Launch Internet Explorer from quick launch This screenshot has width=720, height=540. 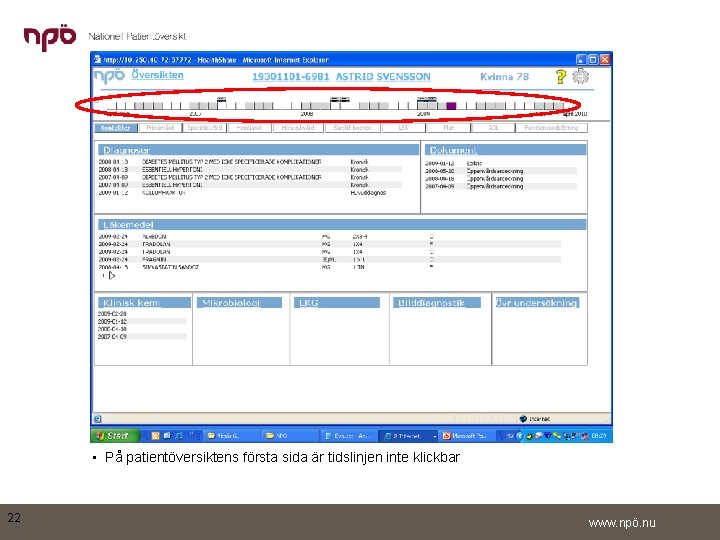pyautogui.click(x=179, y=435)
